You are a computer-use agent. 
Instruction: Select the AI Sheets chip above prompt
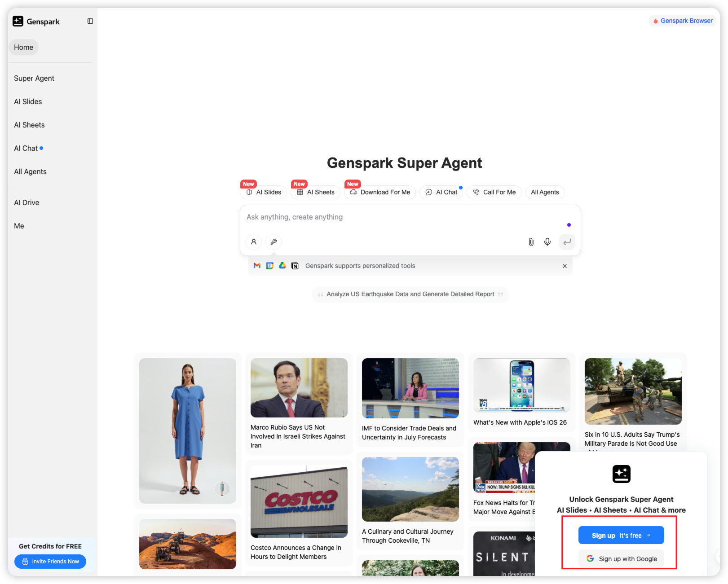(x=316, y=192)
